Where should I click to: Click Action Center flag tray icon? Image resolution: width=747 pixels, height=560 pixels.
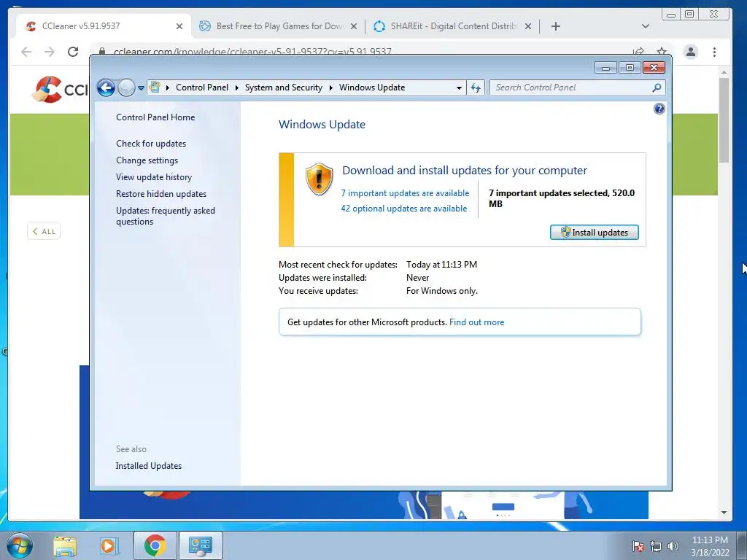tap(638, 546)
